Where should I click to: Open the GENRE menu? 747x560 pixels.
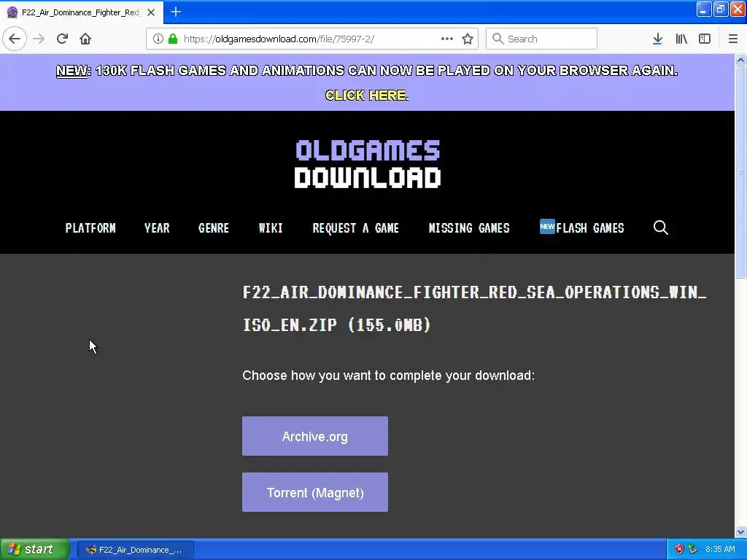pyautogui.click(x=214, y=228)
